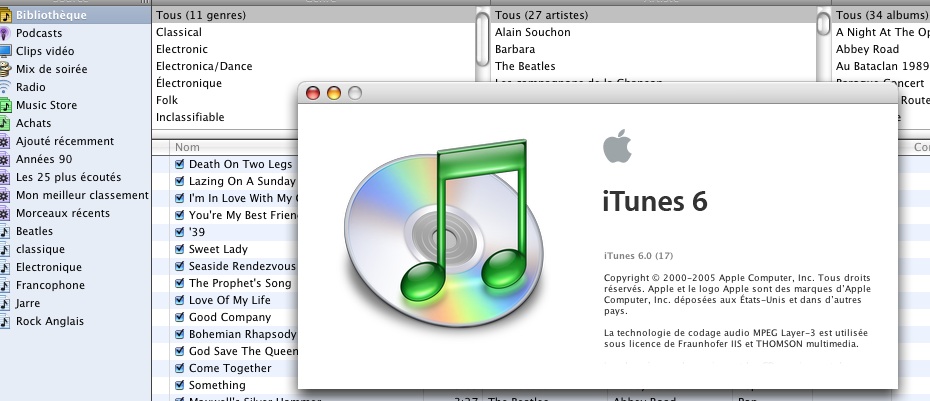The width and height of the screenshot is (930, 401).
Task: Open the classique playlist icon
Action: [x=5, y=249]
